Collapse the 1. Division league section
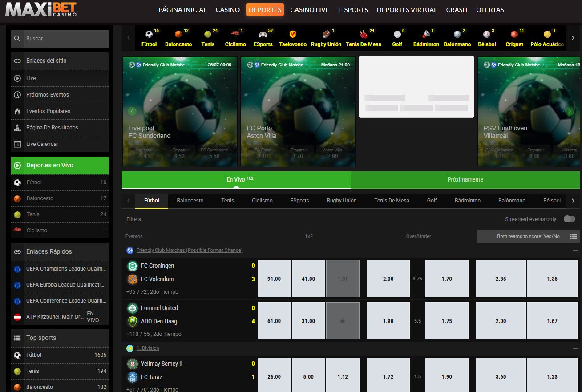Viewport: 582px width, 392px height. click(x=575, y=348)
